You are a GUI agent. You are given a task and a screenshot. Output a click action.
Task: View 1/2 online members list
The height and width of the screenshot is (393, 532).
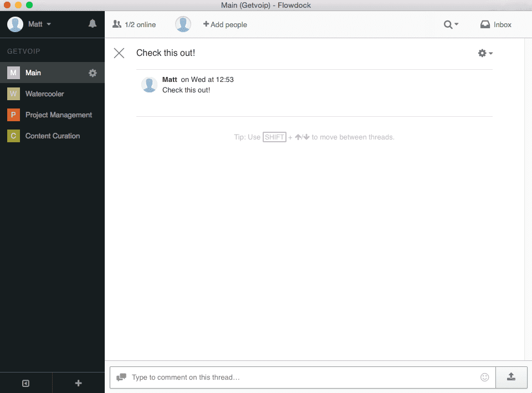[x=134, y=24]
